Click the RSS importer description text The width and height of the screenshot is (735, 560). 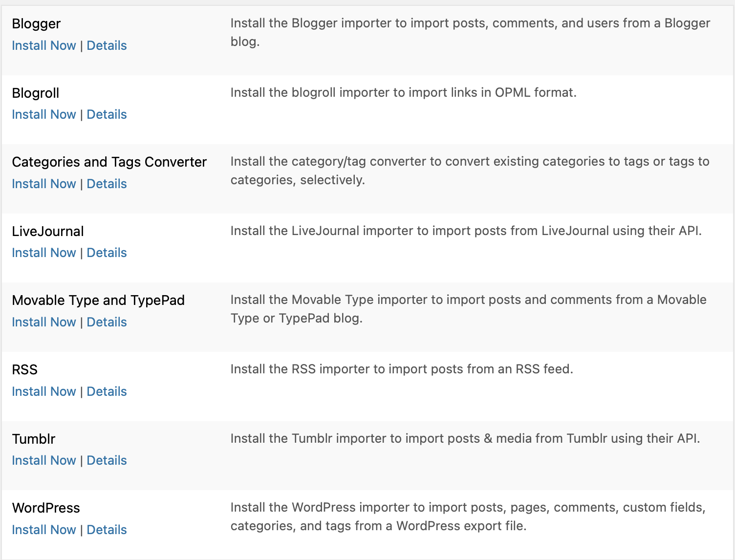click(402, 369)
